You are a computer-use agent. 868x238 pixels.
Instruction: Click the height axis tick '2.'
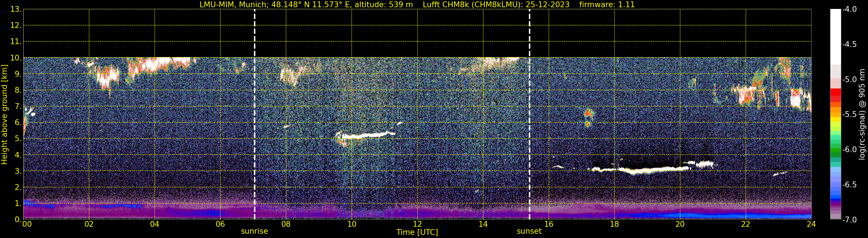point(18,188)
